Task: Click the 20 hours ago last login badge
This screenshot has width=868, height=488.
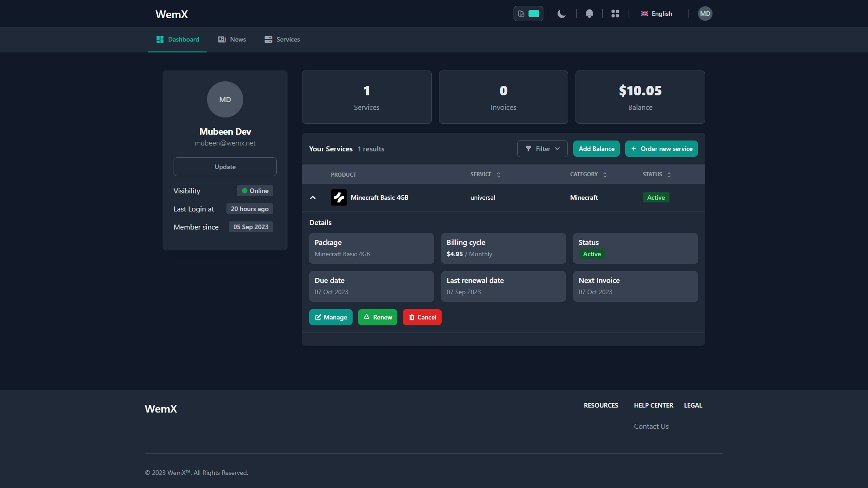Action: coord(250,209)
